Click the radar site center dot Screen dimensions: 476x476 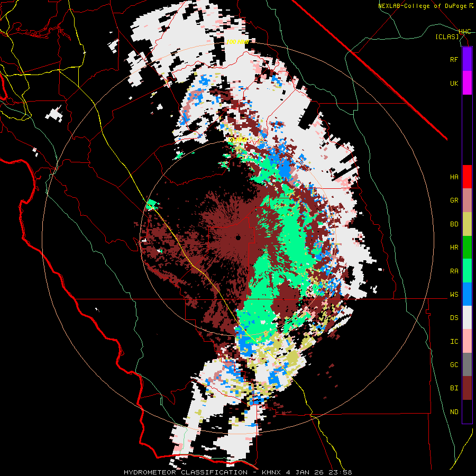(238, 237)
